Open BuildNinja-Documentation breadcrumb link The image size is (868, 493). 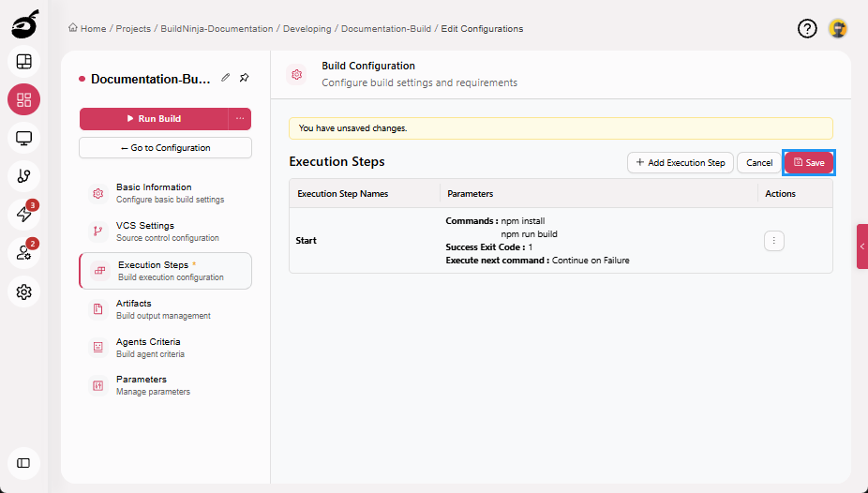[217, 28]
